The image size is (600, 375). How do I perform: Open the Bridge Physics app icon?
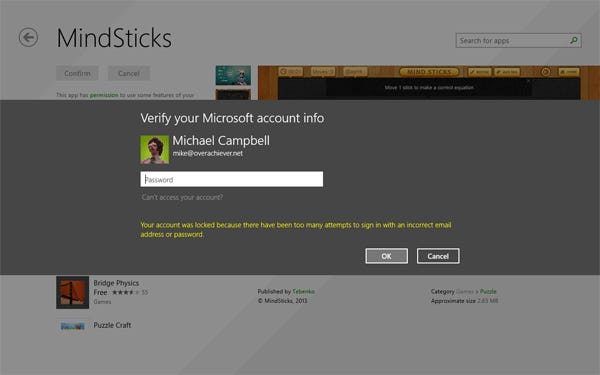[72, 292]
